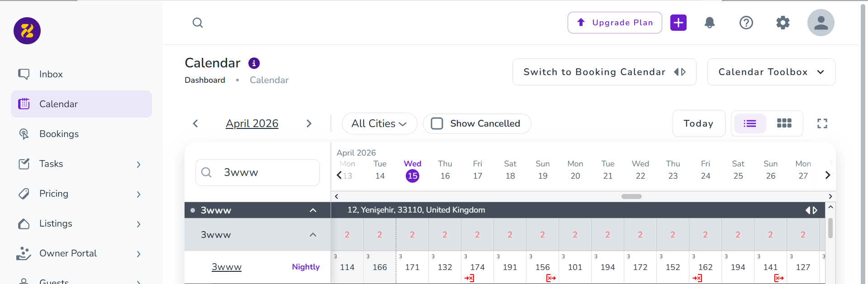Click the Calendar info icon
Image resolution: width=868 pixels, height=284 pixels.
[254, 63]
